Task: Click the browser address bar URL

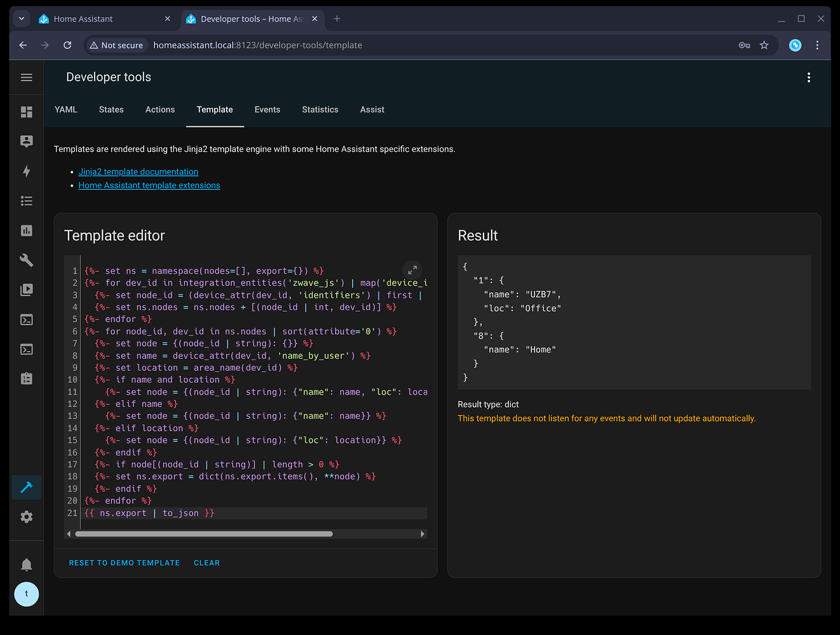Action: pyautogui.click(x=257, y=45)
